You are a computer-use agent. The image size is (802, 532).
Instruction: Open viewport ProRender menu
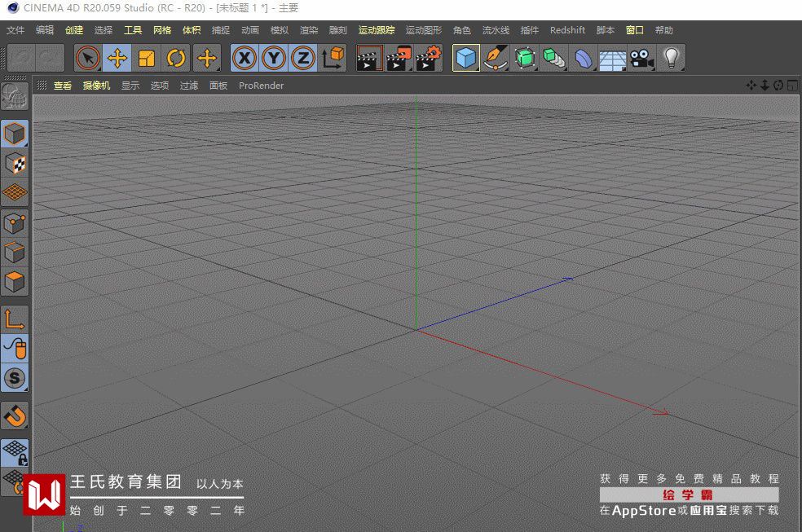pyautogui.click(x=262, y=86)
